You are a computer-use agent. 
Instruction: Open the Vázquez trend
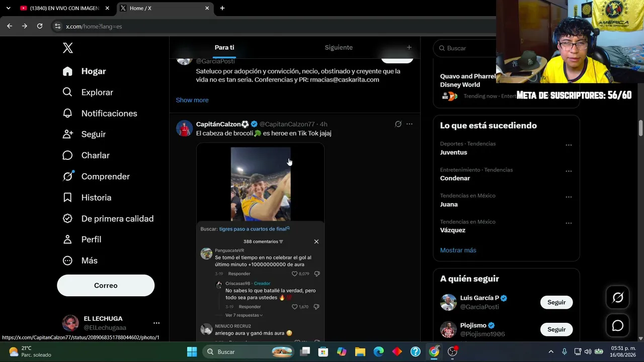[453, 230]
